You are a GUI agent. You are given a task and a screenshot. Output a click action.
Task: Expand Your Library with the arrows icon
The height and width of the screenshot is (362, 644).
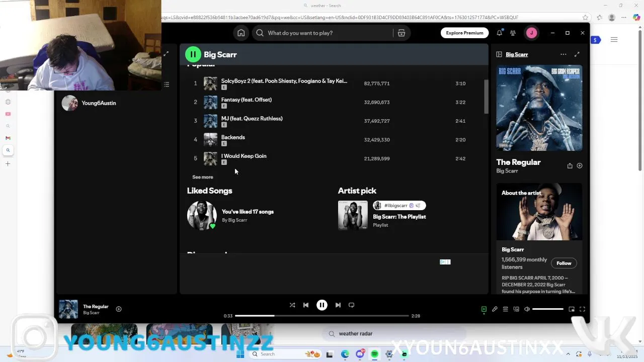(x=166, y=54)
